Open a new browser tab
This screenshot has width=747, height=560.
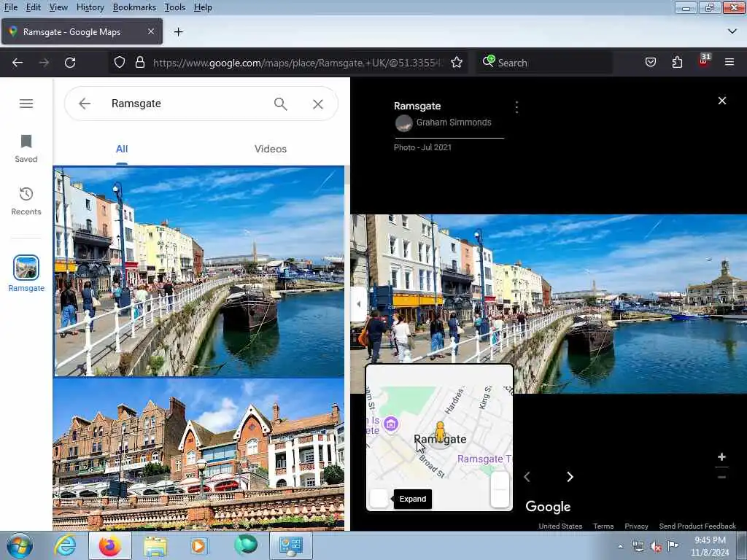(x=178, y=32)
